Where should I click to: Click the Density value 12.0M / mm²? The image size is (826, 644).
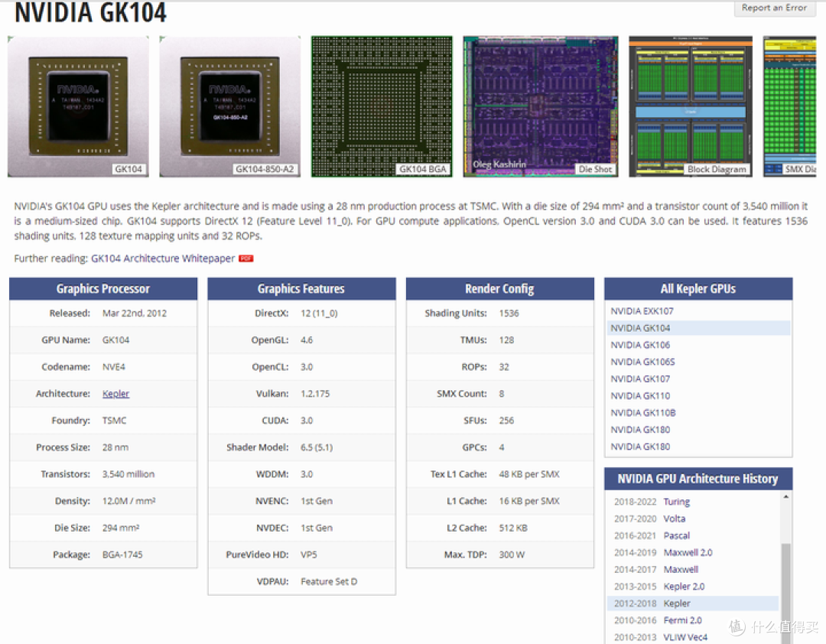coord(129,501)
